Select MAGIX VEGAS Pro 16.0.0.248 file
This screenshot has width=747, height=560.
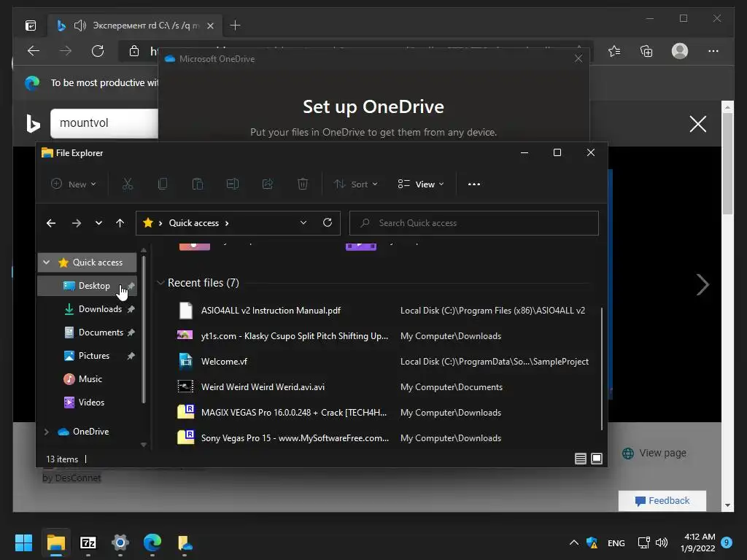click(384, 413)
